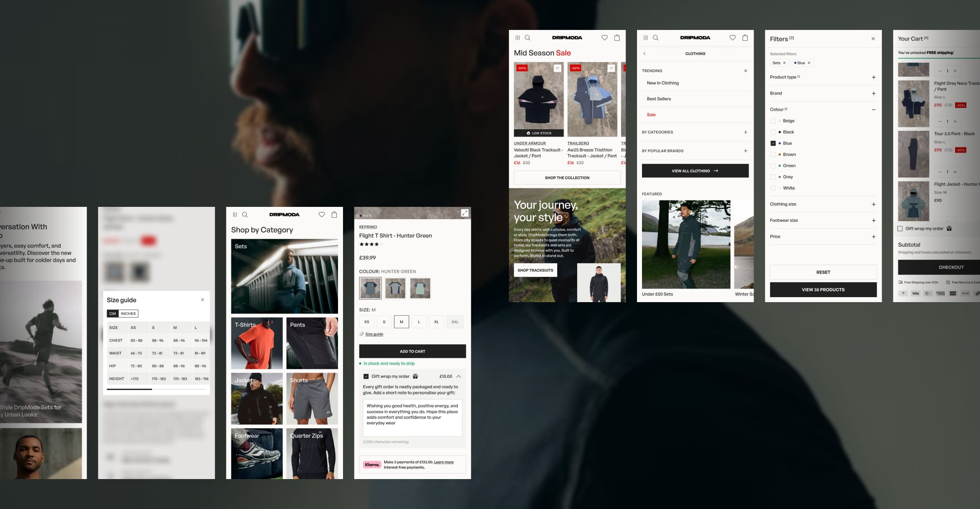The height and width of the screenshot is (509, 980).
Task: Select the third light mint colour swatch
Action: point(420,288)
